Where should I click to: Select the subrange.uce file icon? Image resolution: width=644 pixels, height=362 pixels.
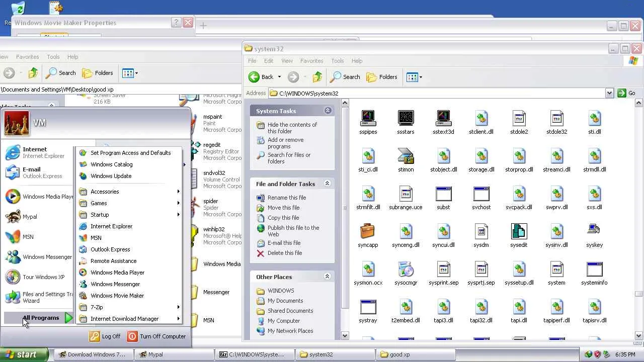pyautogui.click(x=406, y=198)
